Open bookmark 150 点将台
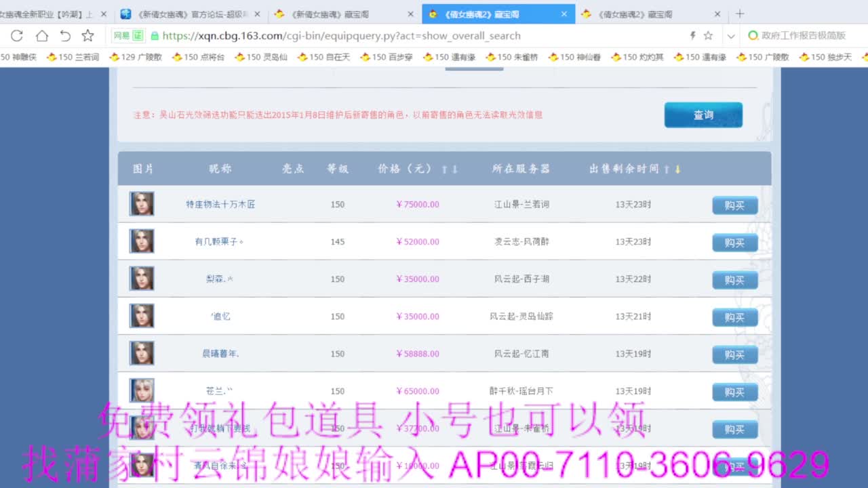Image resolution: width=868 pixels, height=488 pixels. point(197,57)
